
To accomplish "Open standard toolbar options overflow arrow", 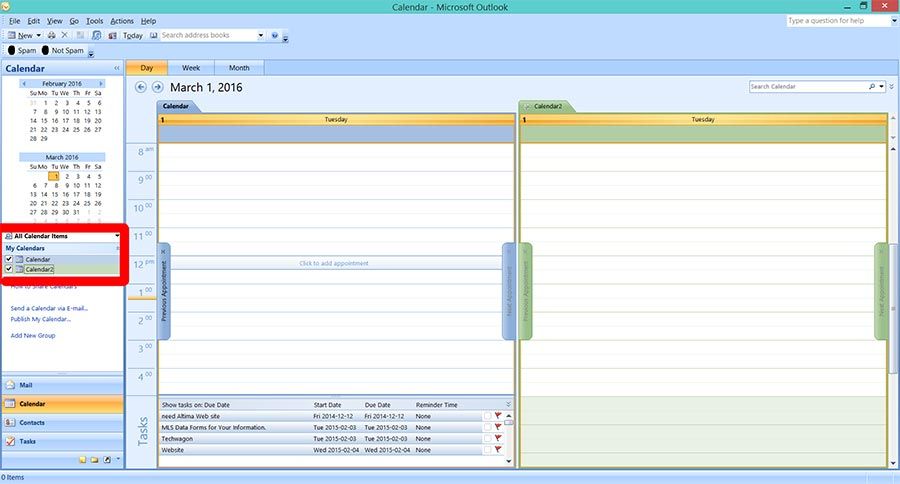I will tap(285, 39).
